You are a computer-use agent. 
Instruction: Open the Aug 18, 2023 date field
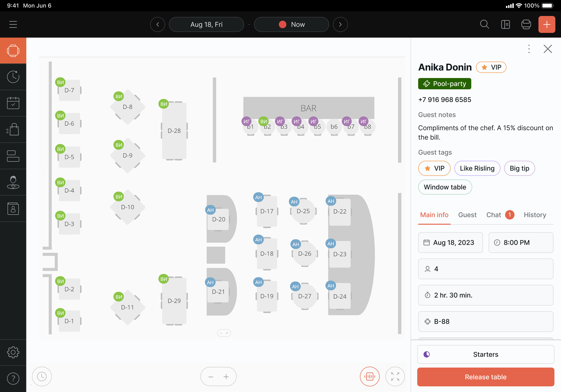click(450, 243)
